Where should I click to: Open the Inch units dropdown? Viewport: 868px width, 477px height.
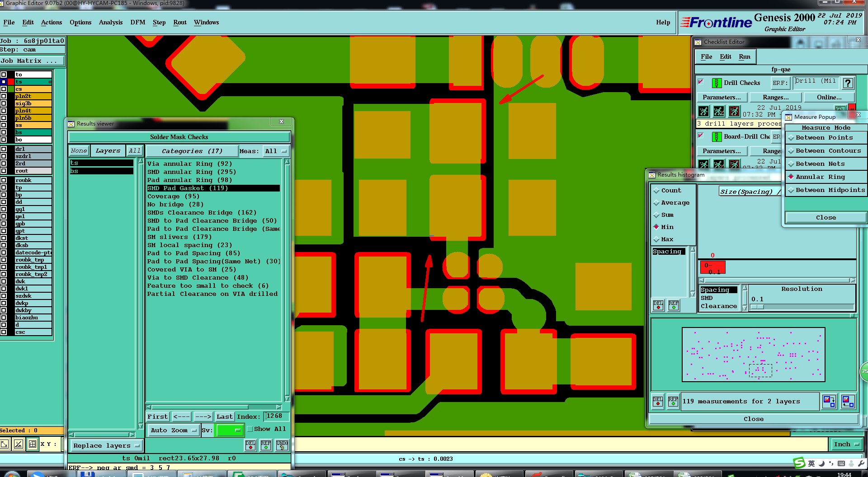tap(846, 444)
